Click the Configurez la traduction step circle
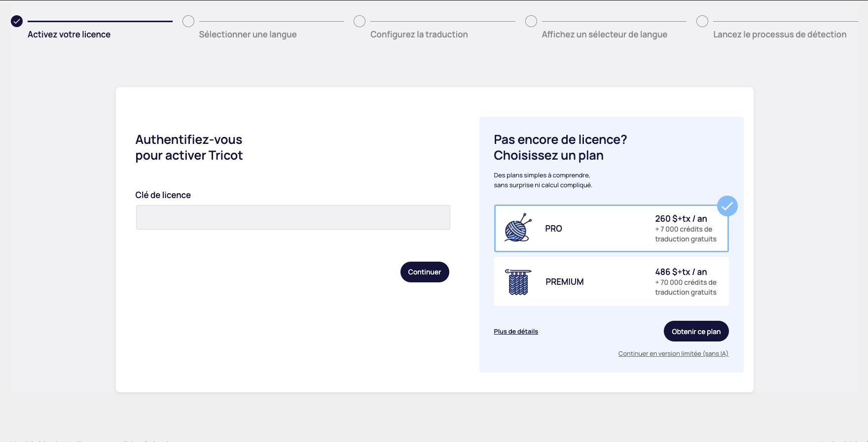This screenshot has width=868, height=442. pyautogui.click(x=360, y=21)
